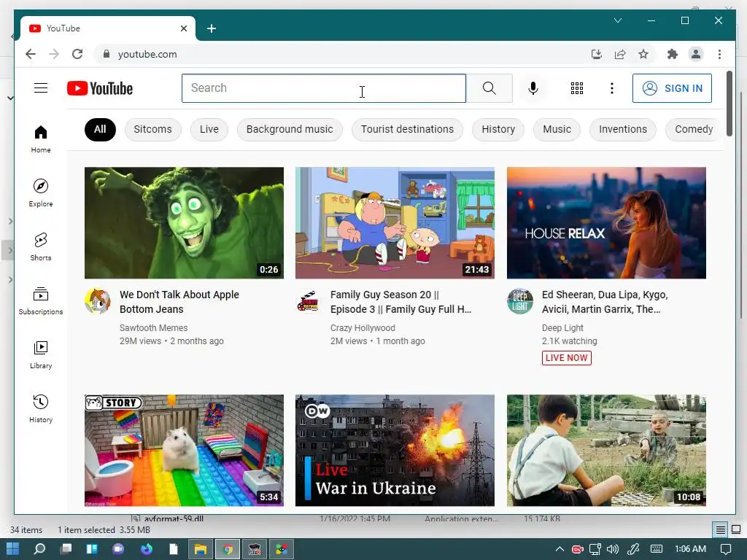The height and width of the screenshot is (560, 747).
Task: Click the 1:06 AM taskbar clock
Action: click(690, 549)
